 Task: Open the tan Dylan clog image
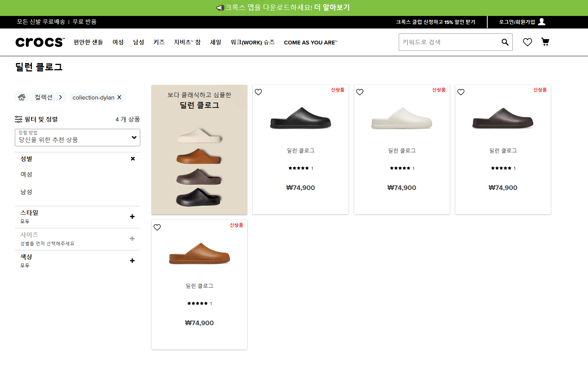200,253
